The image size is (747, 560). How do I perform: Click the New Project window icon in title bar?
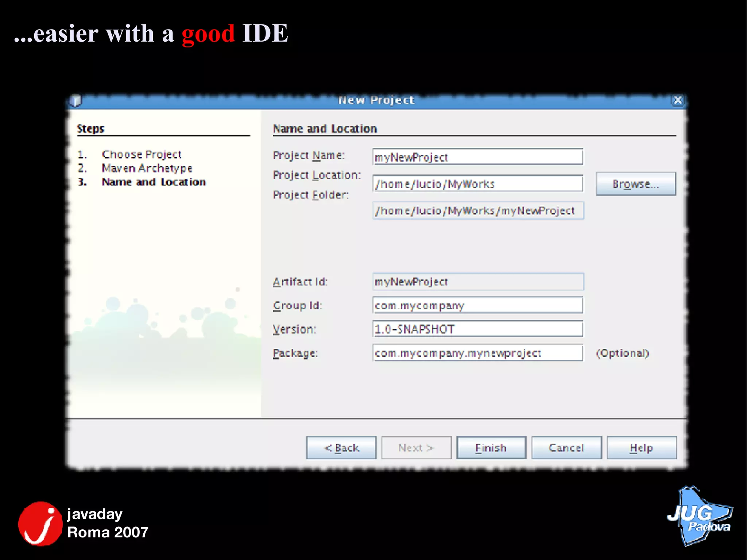76,100
